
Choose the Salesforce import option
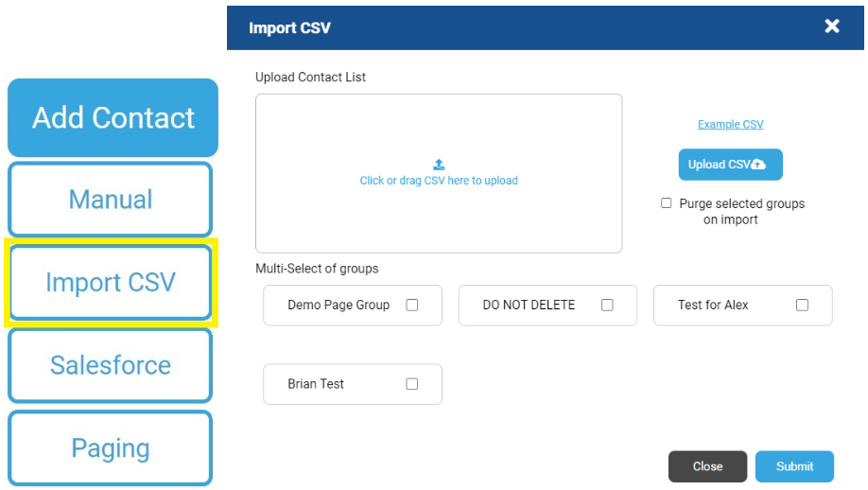(111, 365)
